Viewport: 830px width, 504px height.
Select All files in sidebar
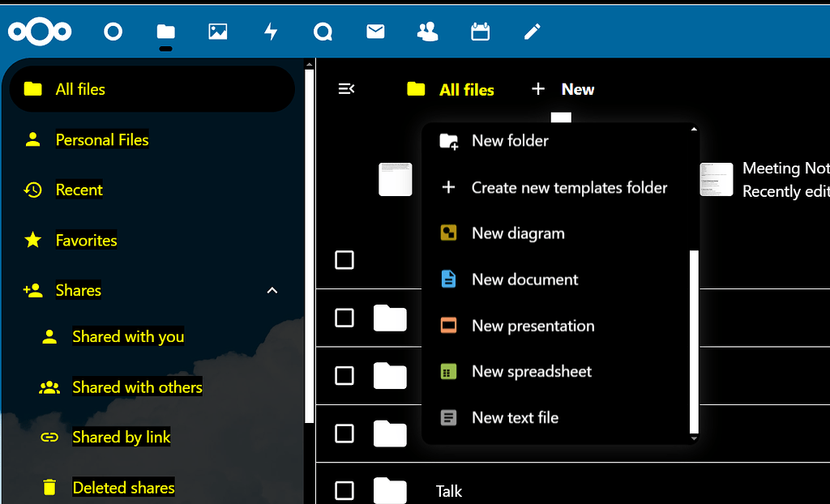(152, 89)
